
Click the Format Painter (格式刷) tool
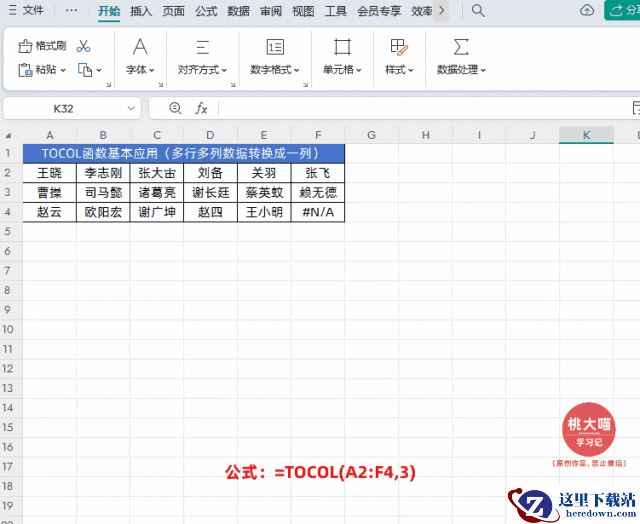42,47
